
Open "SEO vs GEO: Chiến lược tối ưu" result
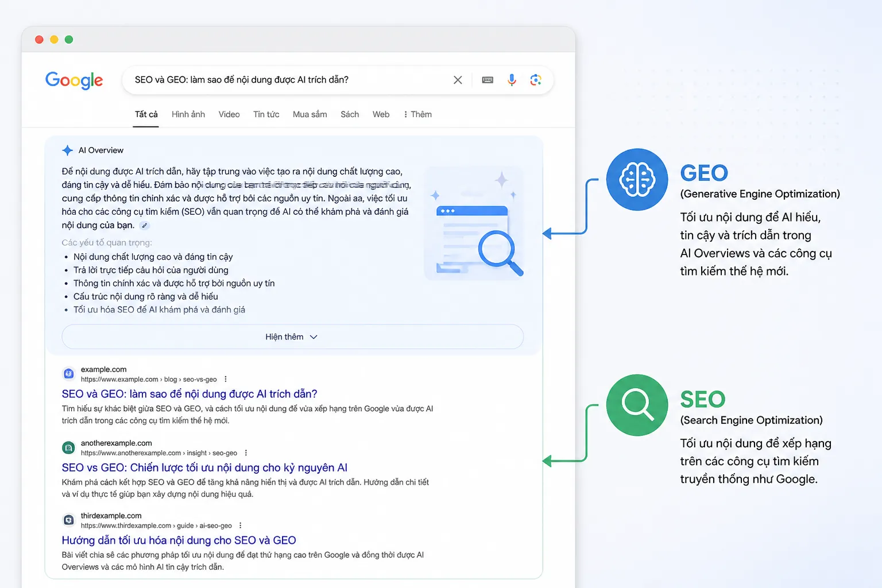pyautogui.click(x=204, y=467)
